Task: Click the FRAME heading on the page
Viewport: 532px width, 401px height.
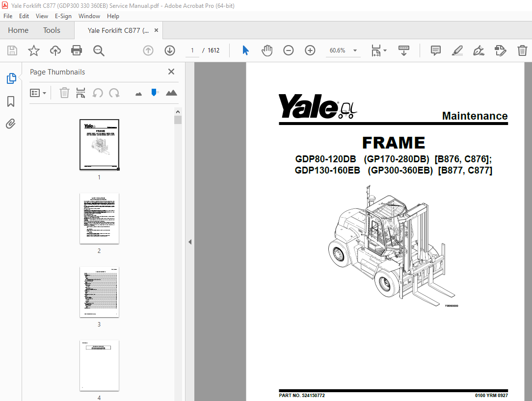Action: pyautogui.click(x=394, y=143)
